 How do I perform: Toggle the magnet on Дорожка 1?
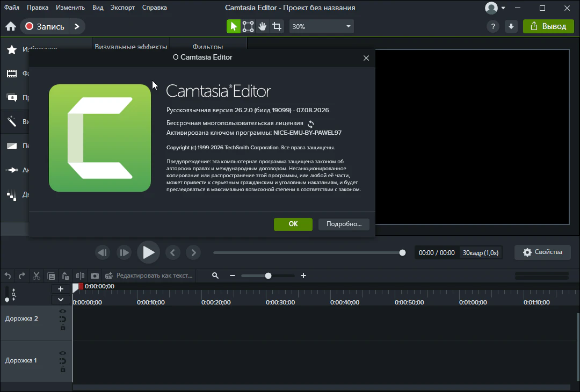coord(63,361)
